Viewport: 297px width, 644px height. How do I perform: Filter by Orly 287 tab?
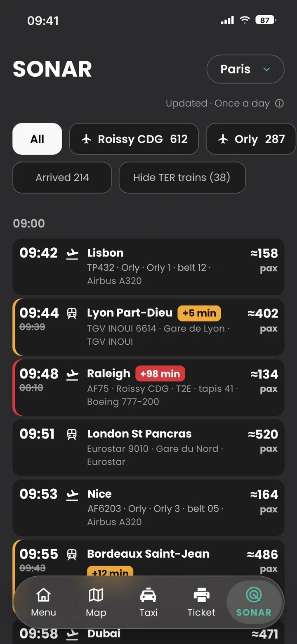(251, 139)
